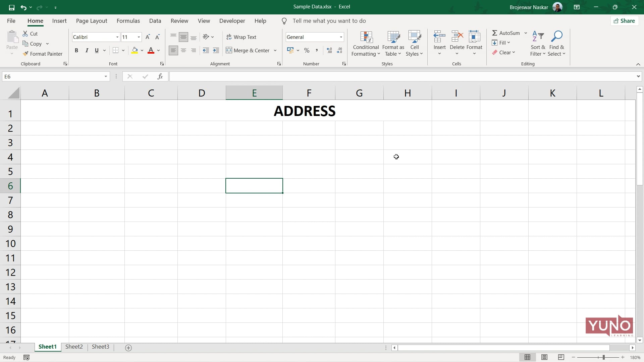Screen dimensions: 644x362
Task: Open the Format cells menu icon
Action: [474, 37]
